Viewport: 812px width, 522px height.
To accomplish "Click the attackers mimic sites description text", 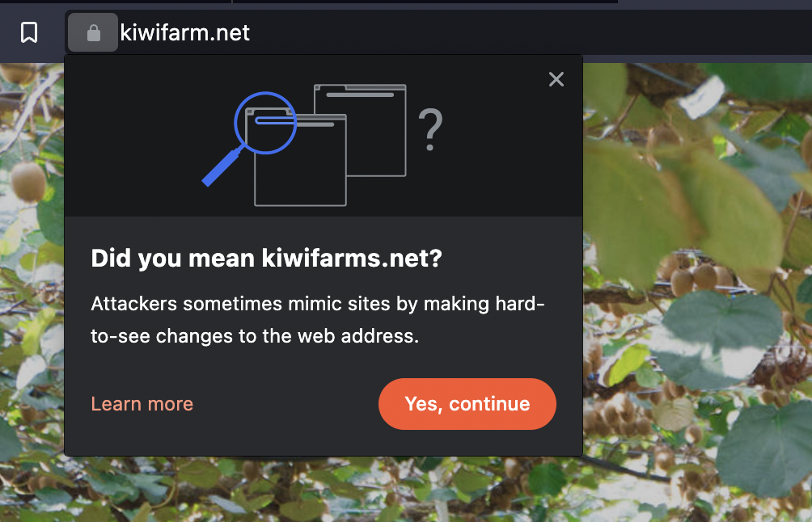I will (x=318, y=320).
